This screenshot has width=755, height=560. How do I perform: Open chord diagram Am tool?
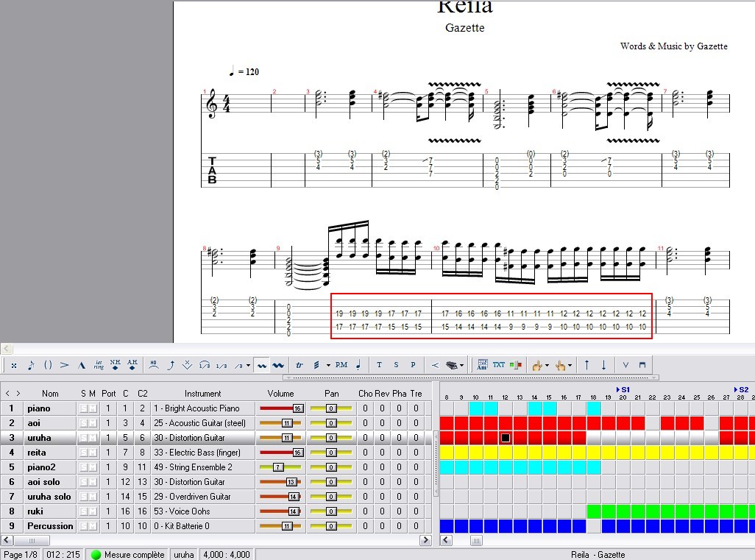(x=482, y=365)
